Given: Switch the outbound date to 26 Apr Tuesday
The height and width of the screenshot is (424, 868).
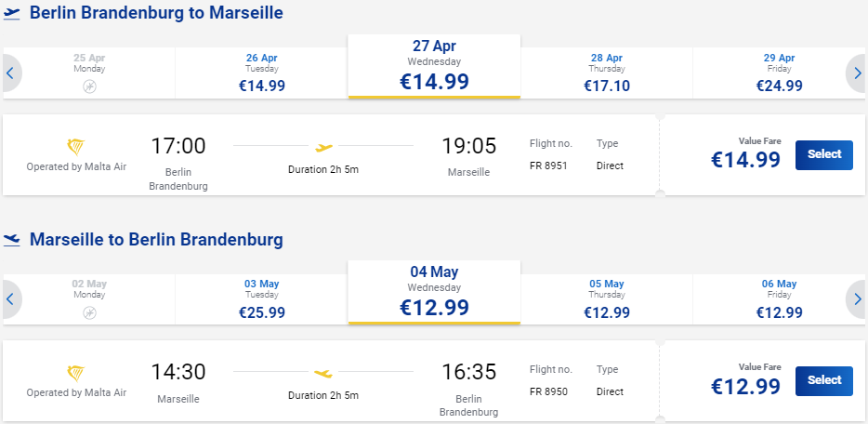Looking at the screenshot, I should tap(262, 73).
